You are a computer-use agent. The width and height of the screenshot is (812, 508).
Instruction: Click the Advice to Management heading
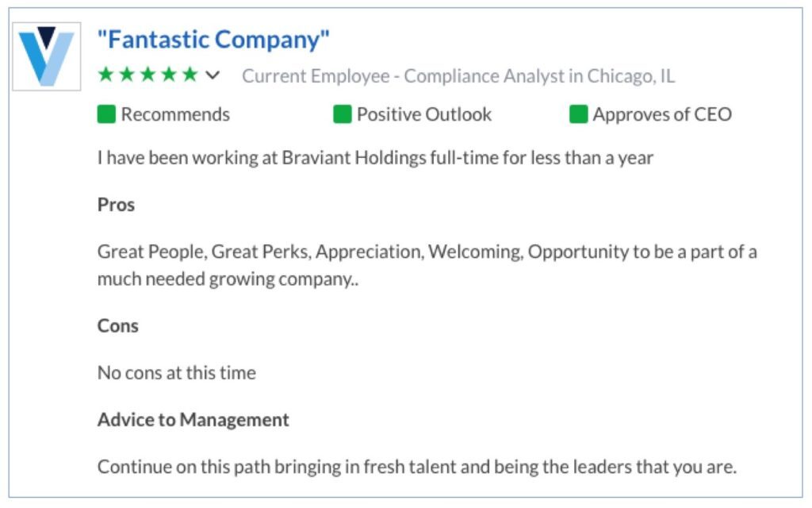click(193, 419)
